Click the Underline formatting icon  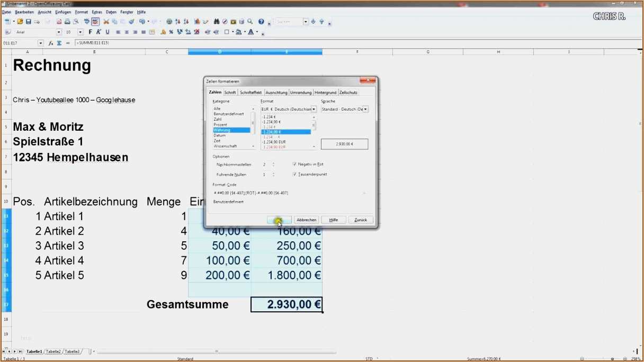pyautogui.click(x=108, y=32)
